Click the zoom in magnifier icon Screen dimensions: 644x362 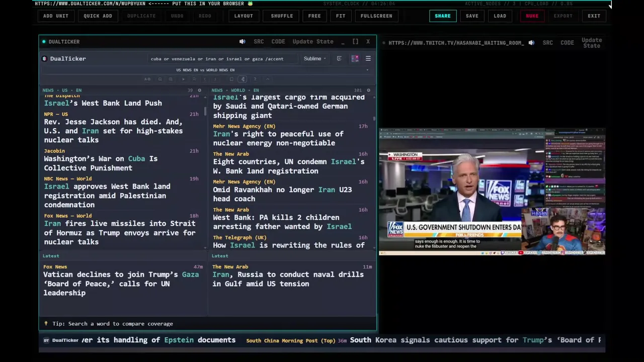171,79
